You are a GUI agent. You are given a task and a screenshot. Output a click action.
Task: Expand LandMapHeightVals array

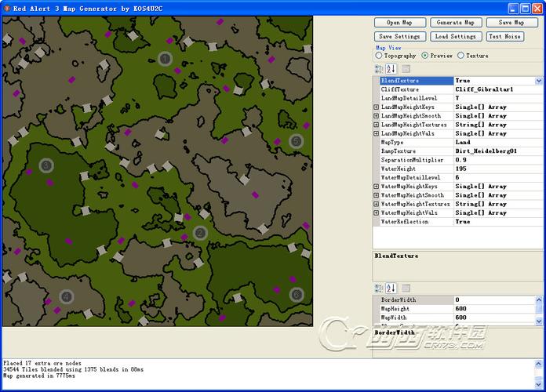(376, 134)
